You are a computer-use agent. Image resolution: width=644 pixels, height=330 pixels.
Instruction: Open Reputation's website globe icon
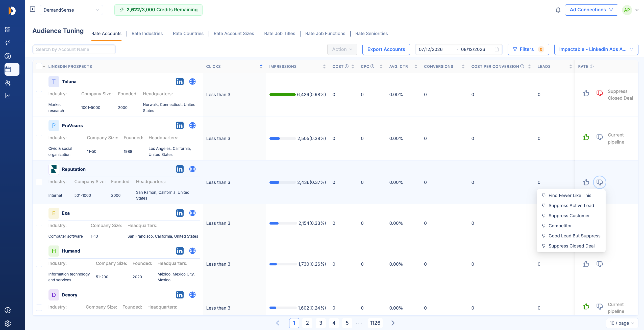pos(192,169)
